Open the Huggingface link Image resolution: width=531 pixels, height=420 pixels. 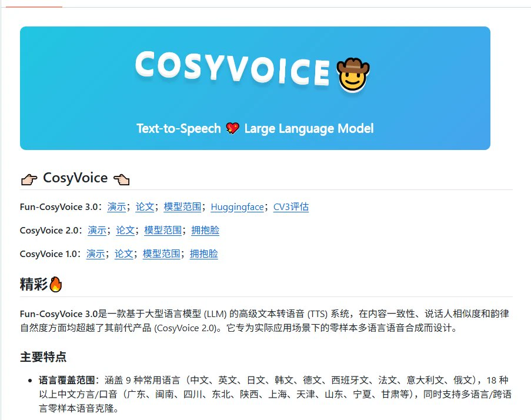click(237, 207)
